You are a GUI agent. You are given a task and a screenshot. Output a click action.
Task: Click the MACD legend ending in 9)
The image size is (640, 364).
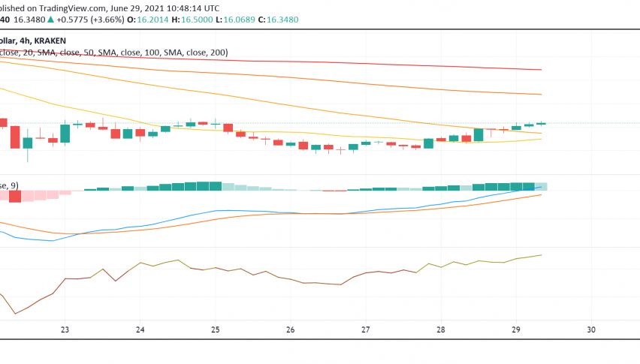[9, 185]
